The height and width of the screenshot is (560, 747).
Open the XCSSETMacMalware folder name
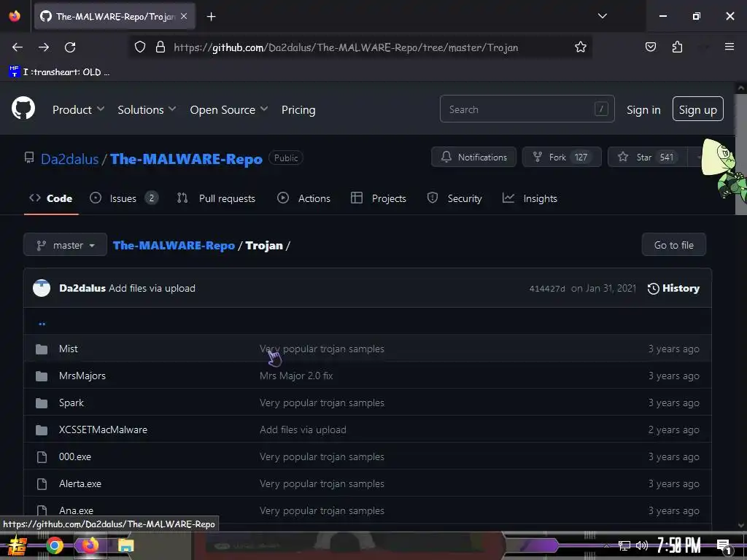[103, 429]
